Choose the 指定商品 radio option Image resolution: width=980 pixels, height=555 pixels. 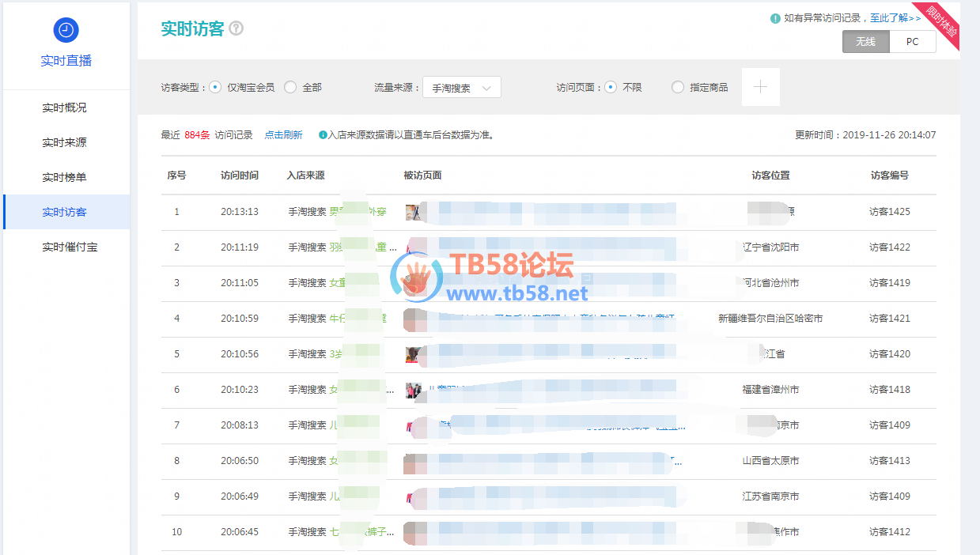click(677, 88)
